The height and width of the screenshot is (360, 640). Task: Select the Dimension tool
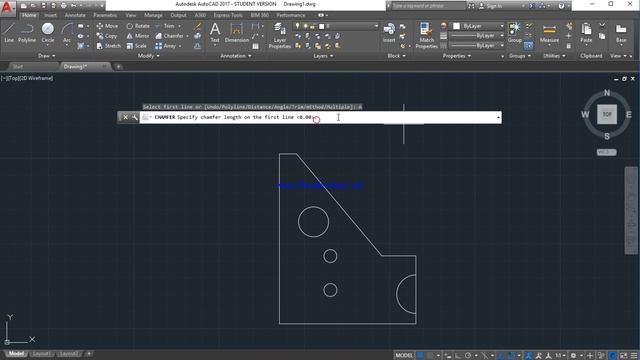click(x=236, y=33)
